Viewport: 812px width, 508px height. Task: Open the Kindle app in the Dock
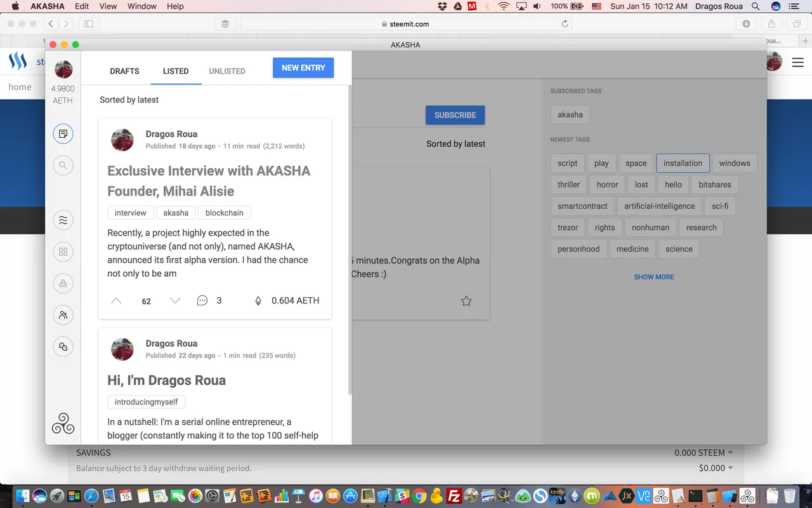click(x=557, y=495)
